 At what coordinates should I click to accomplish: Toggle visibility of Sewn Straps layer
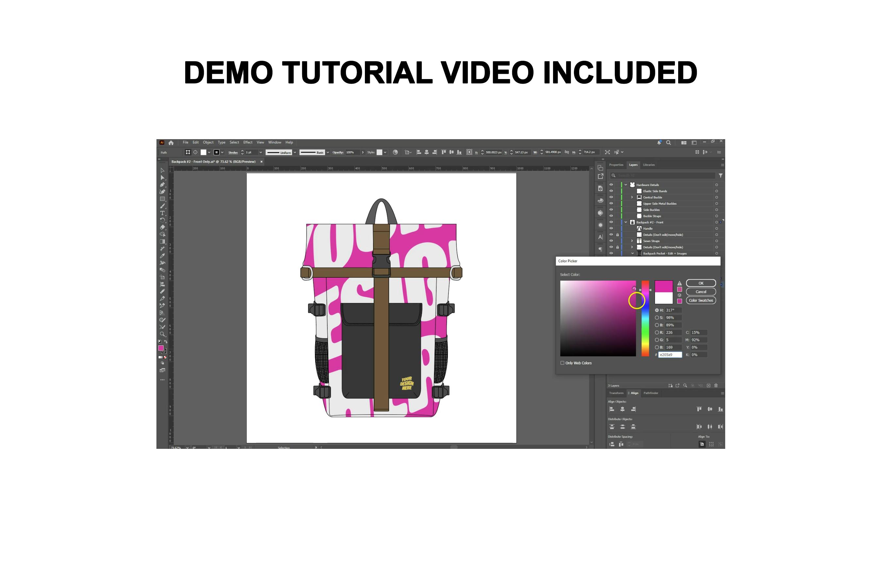point(611,241)
